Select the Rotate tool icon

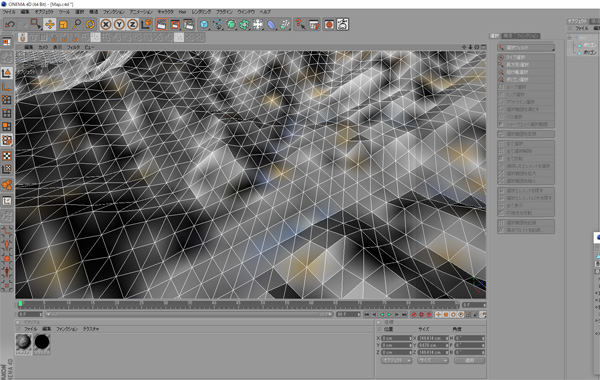coord(90,24)
